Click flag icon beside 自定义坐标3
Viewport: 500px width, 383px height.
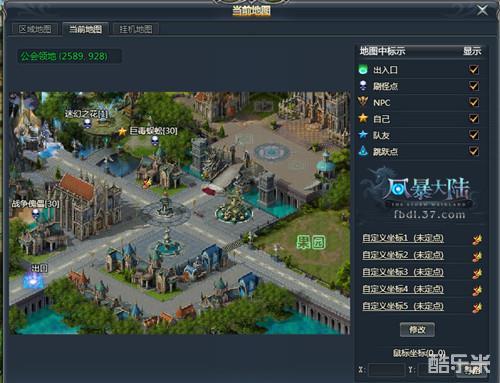click(x=477, y=273)
